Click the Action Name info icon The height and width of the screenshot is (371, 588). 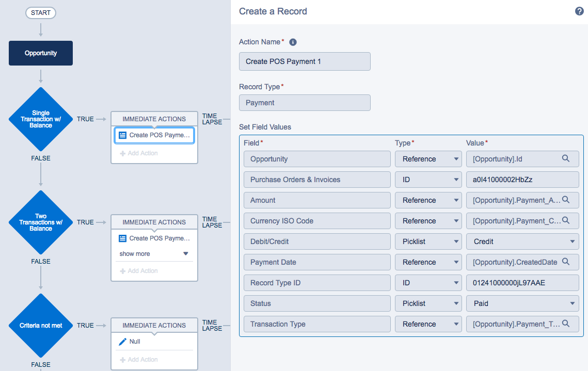click(293, 42)
